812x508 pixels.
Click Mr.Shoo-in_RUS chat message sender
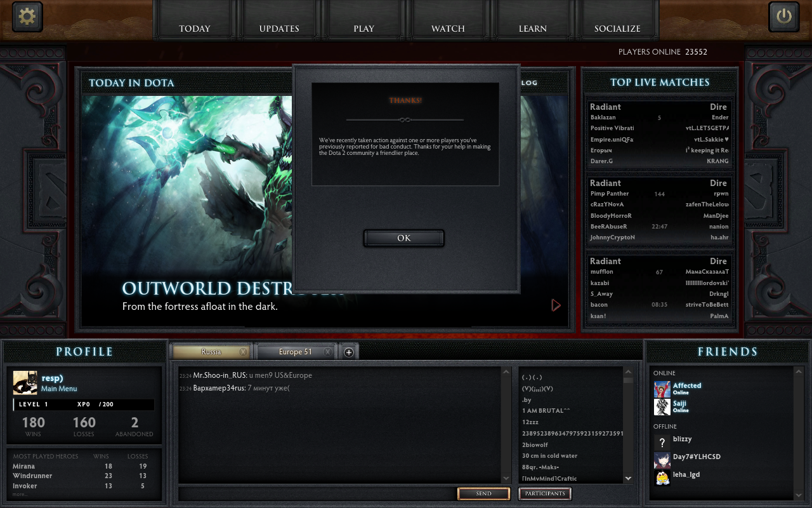[219, 375]
